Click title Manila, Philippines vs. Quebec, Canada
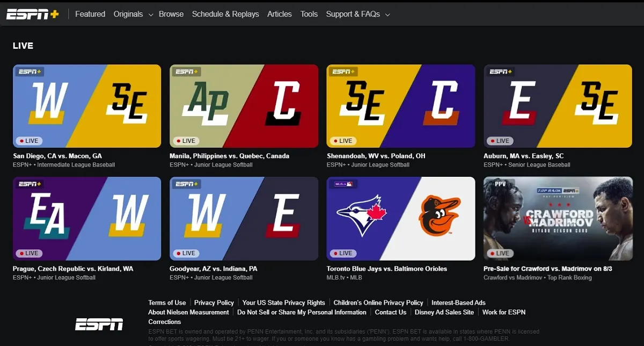This screenshot has width=644, height=346. click(x=230, y=156)
